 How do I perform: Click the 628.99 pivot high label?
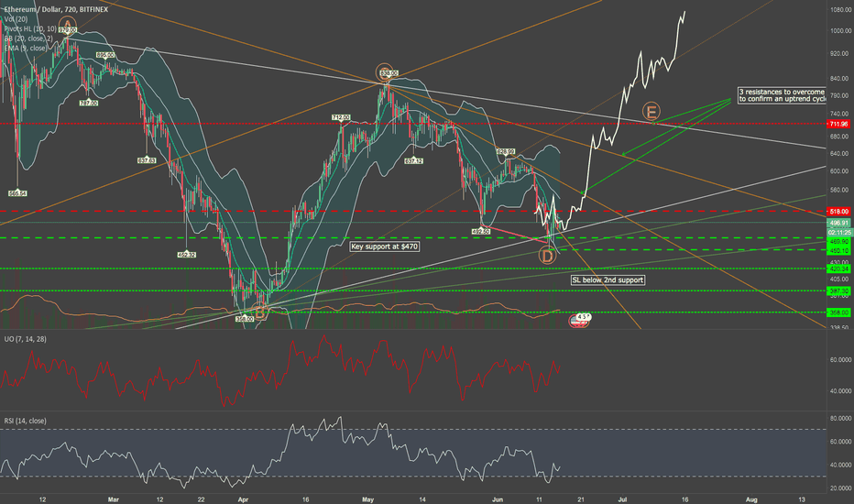pyautogui.click(x=506, y=151)
